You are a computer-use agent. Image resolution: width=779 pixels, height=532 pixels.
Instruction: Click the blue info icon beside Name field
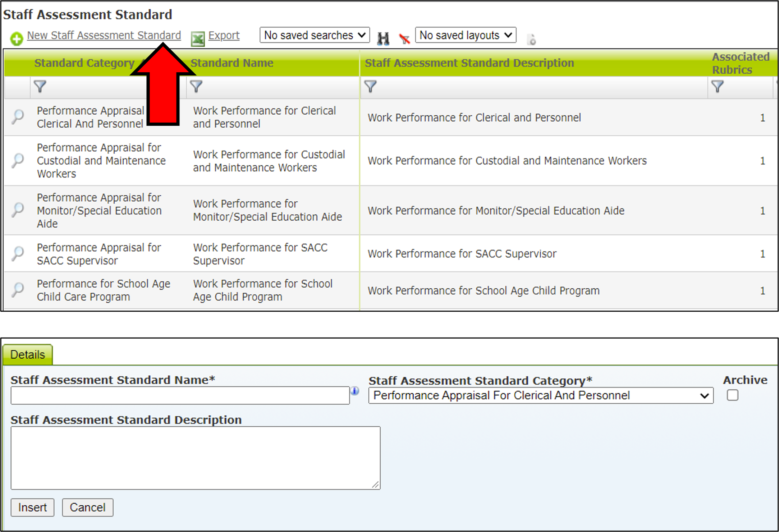pyautogui.click(x=355, y=391)
